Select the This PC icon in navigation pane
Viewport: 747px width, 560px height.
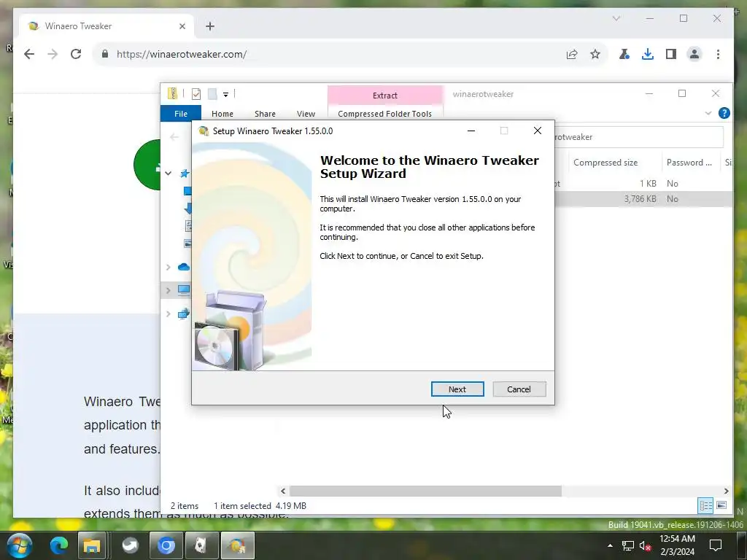pyautogui.click(x=184, y=290)
